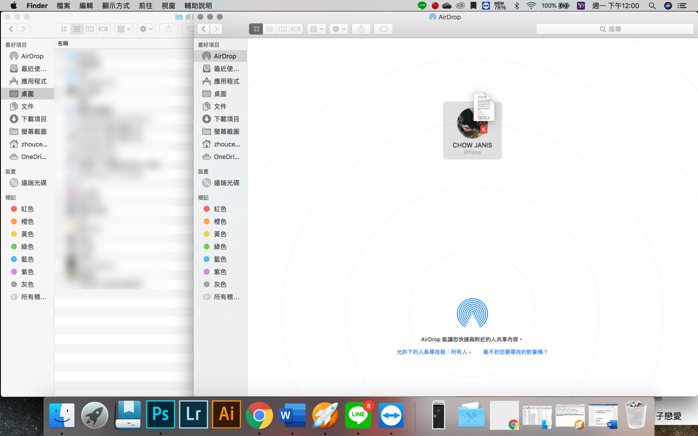The width and height of the screenshot is (698, 436).
Task: Select the 紅色 tag in AirDrop window sidebar
Action: pos(220,209)
